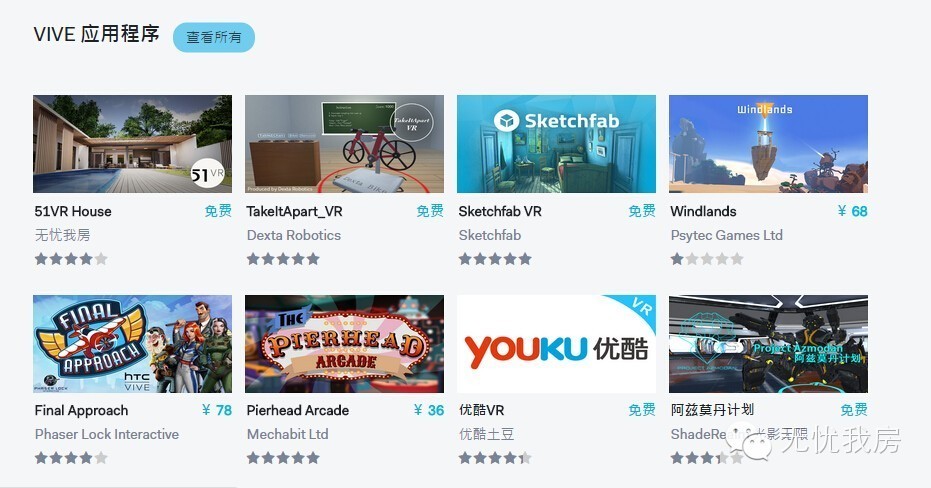The image size is (931, 488).
Task: Select the Windlands title link
Action: [703, 211]
